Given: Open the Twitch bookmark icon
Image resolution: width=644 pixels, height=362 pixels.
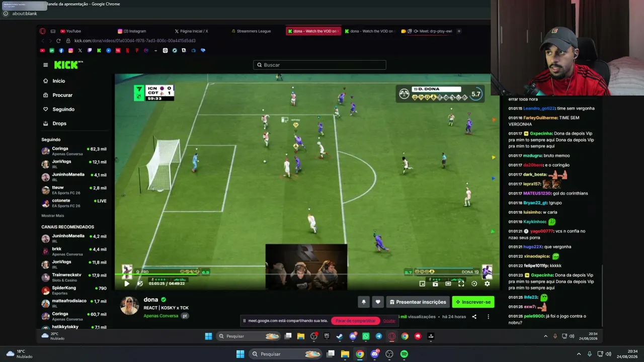Looking at the screenshot, I should [90, 50].
